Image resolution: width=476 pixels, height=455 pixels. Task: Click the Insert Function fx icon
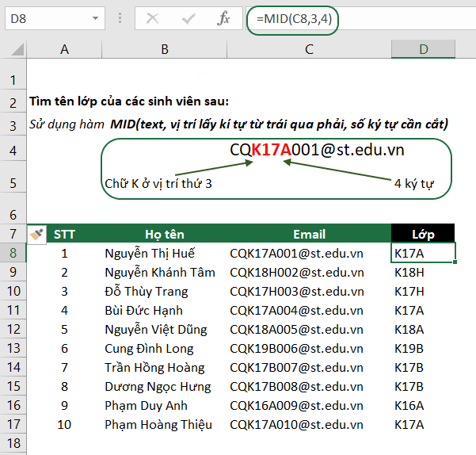pos(223,18)
